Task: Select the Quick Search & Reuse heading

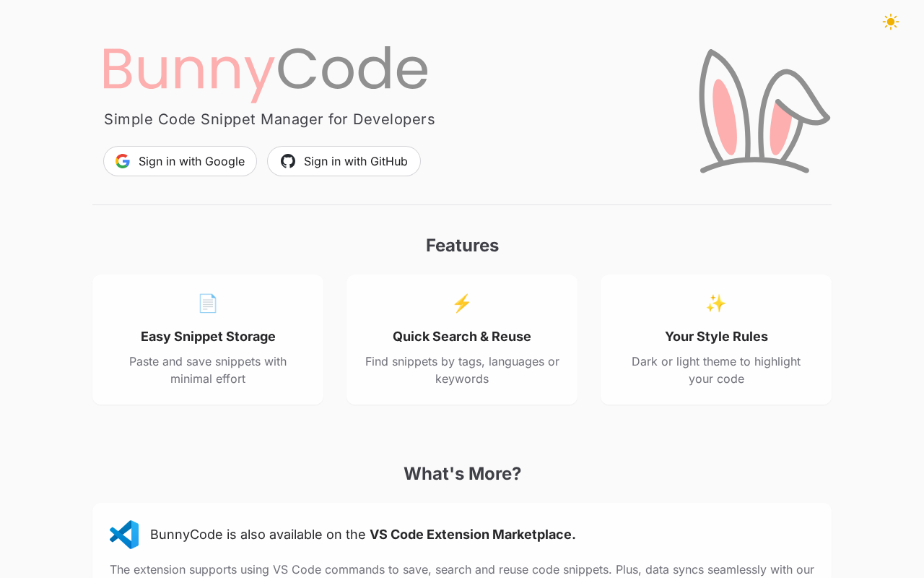Action: (x=462, y=337)
